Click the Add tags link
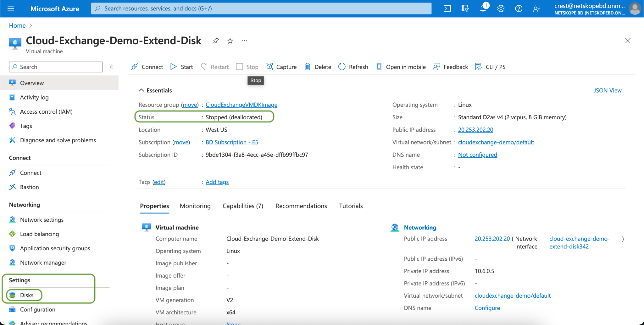This screenshot has height=325, width=644. coord(217,182)
